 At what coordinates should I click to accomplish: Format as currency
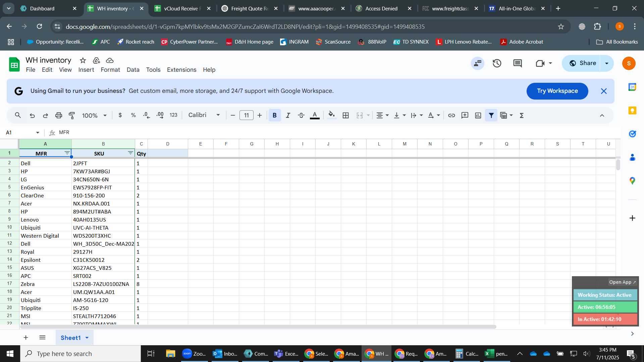[x=120, y=115]
